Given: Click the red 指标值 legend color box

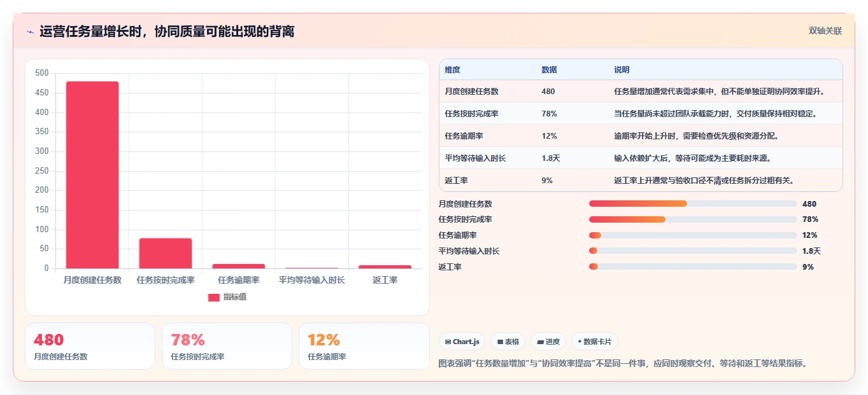Looking at the screenshot, I should pos(214,297).
